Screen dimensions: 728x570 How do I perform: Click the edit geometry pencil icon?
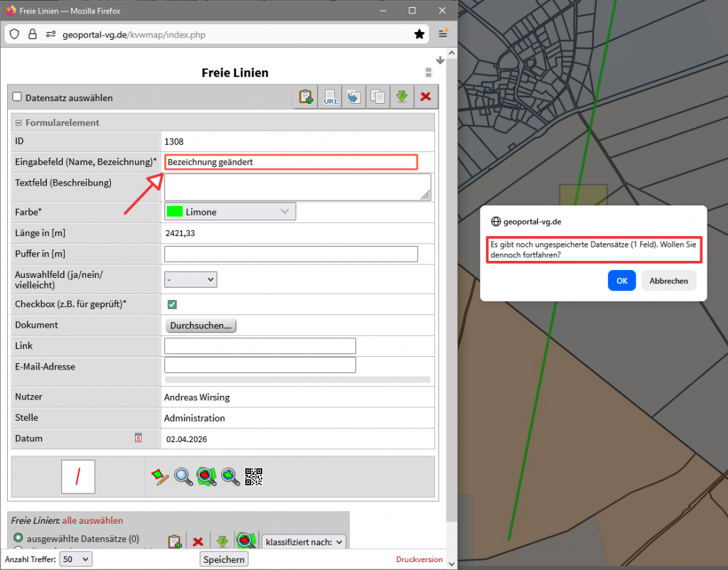point(161,477)
